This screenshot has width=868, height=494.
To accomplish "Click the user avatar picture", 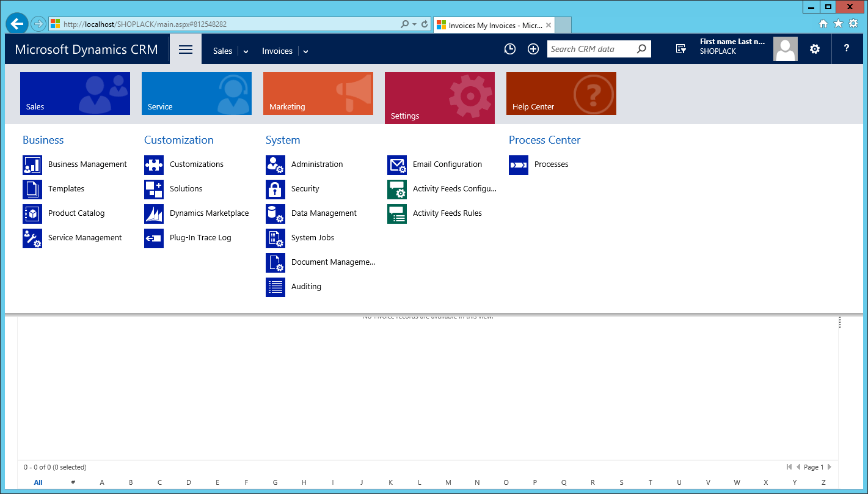I will coord(786,49).
